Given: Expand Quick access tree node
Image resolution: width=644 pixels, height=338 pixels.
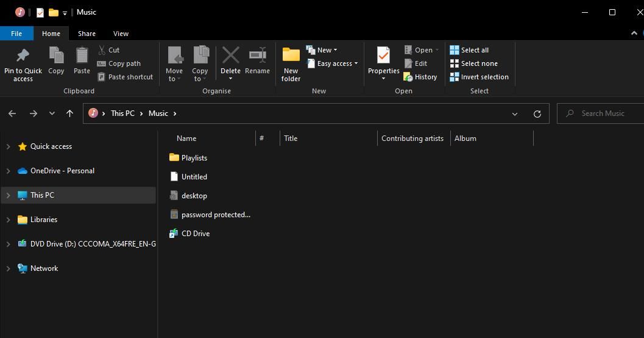Looking at the screenshot, I should pos(8,146).
